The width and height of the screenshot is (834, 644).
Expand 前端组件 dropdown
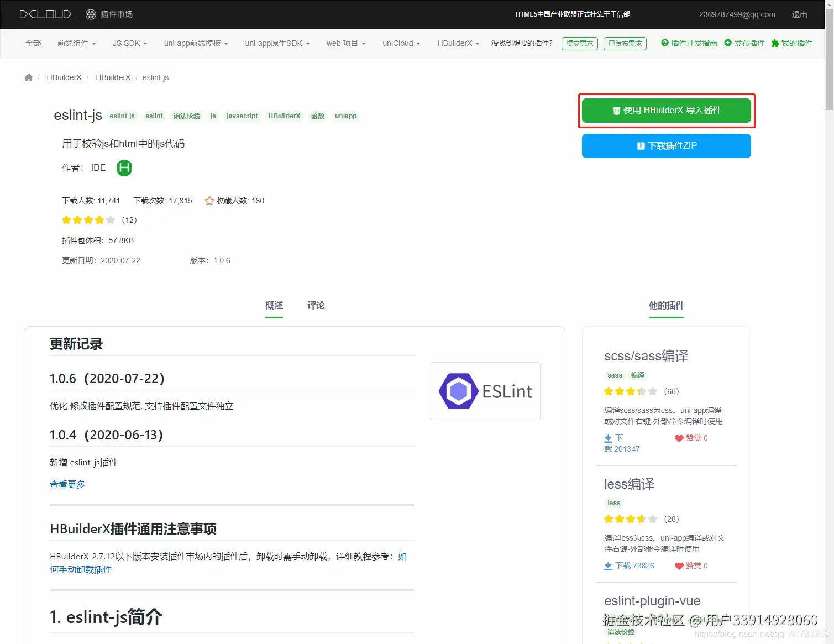click(x=77, y=43)
